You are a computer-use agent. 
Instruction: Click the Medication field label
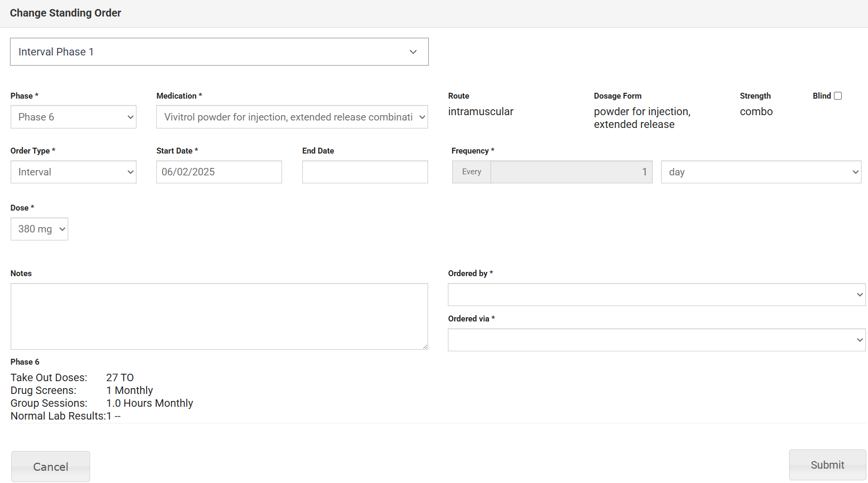[x=176, y=96]
